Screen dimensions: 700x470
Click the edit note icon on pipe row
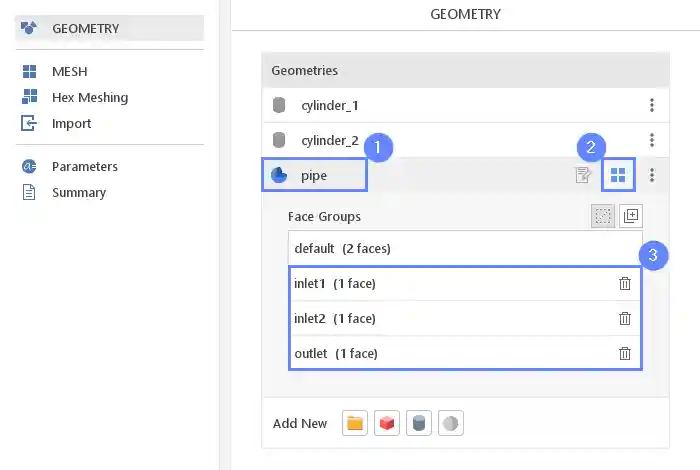pos(583,176)
